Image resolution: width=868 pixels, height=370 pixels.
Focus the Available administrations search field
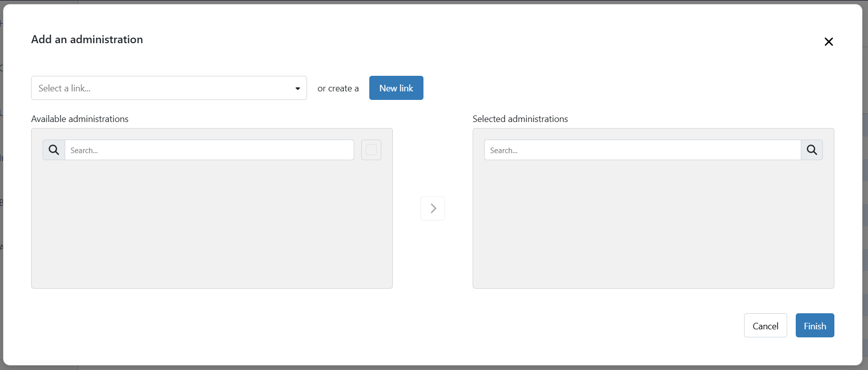[x=209, y=150]
